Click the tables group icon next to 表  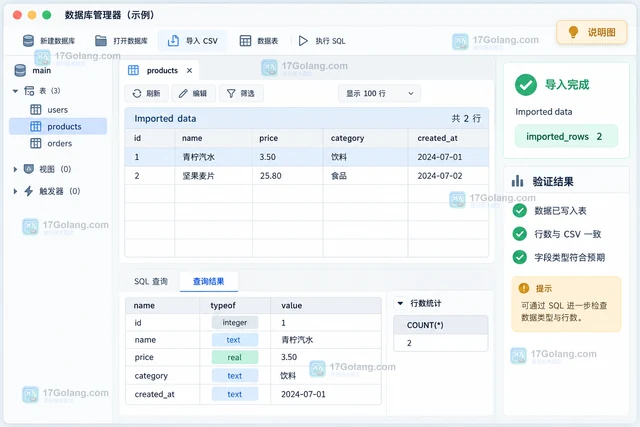coord(29,91)
